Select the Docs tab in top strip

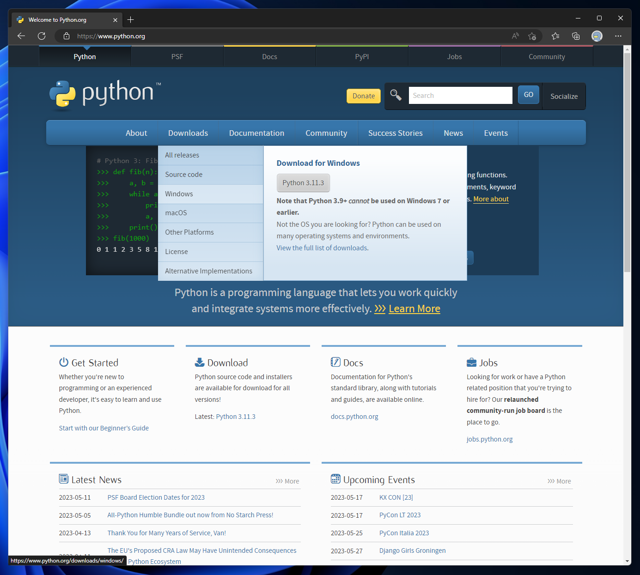coord(269,57)
